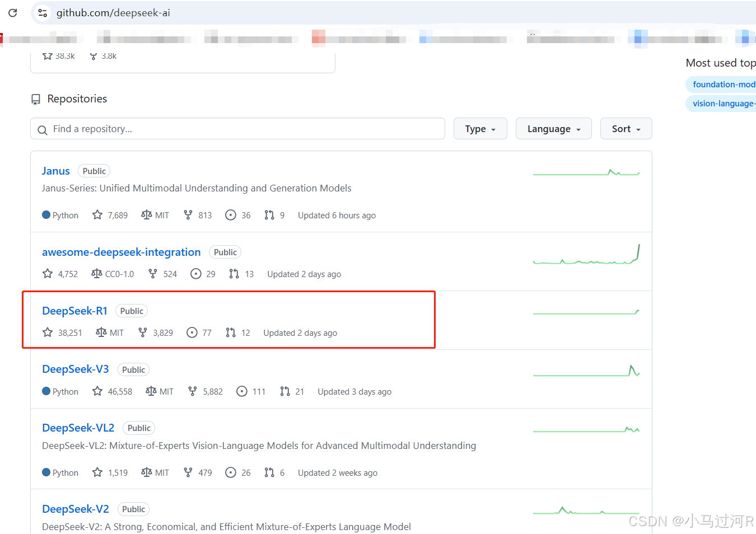
Task: Open Janus MIT license scale icon
Action: [147, 215]
